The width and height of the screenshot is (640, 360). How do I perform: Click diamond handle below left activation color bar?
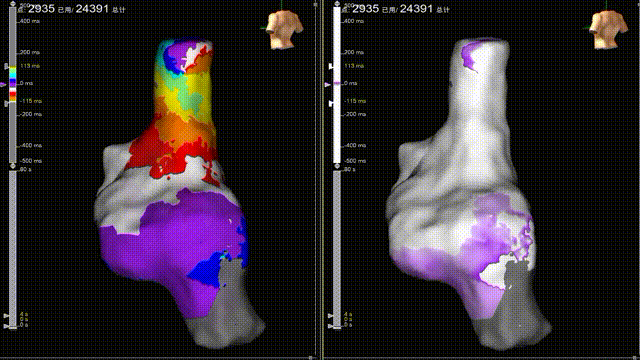click(13, 166)
